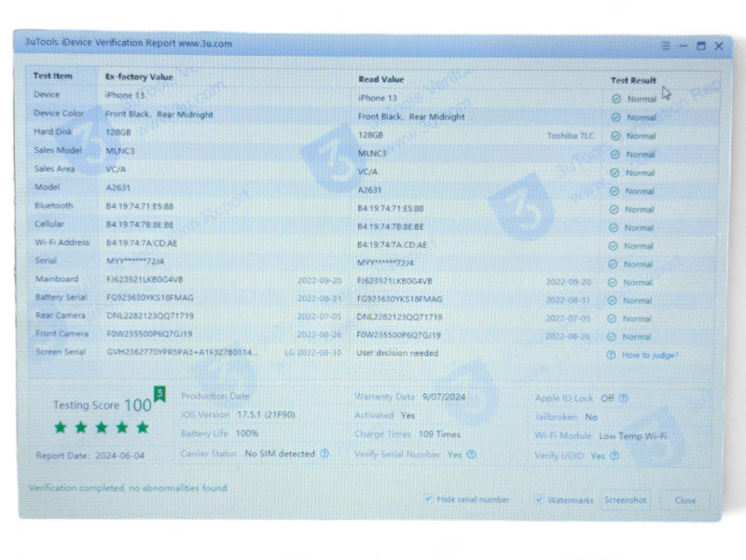Click the Normal check icon for Rear Camera row

612,319
